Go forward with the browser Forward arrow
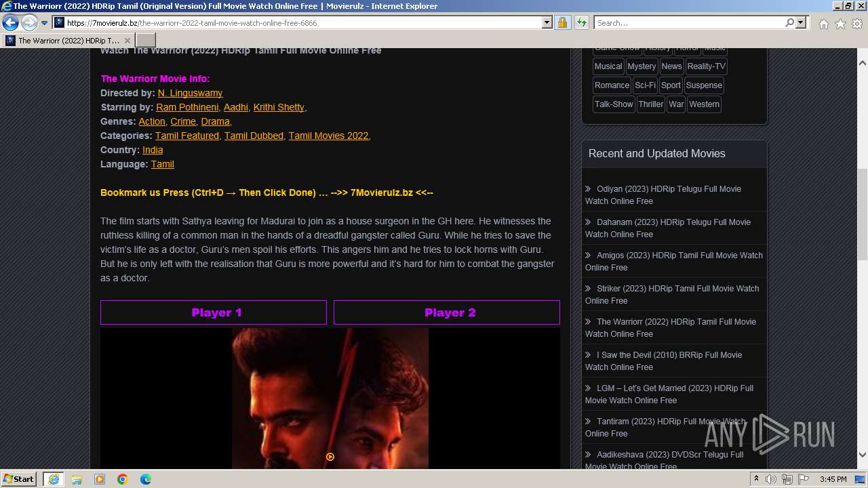 28,22
